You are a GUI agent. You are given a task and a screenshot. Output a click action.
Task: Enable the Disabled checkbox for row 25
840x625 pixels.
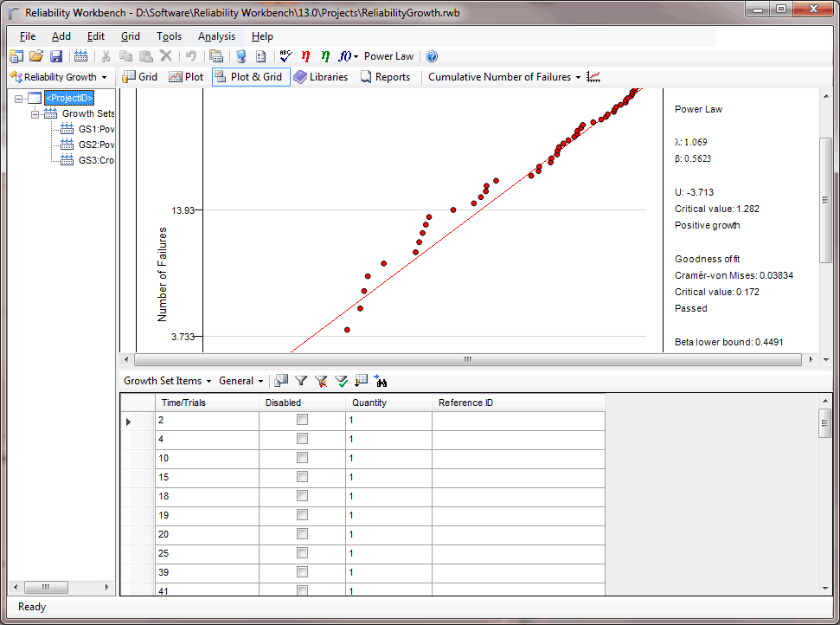(x=302, y=553)
